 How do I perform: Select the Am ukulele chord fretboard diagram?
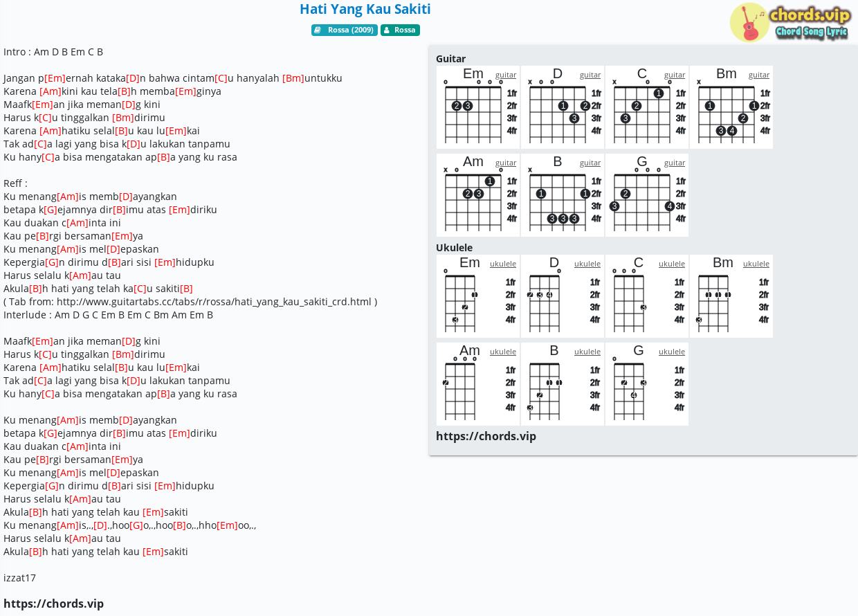(x=478, y=384)
